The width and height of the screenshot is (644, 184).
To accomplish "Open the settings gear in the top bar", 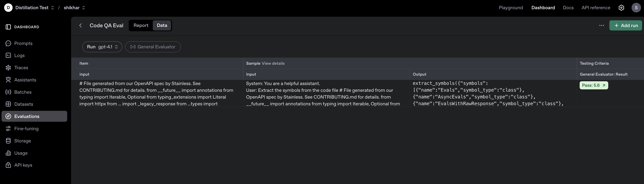I will (621, 8).
